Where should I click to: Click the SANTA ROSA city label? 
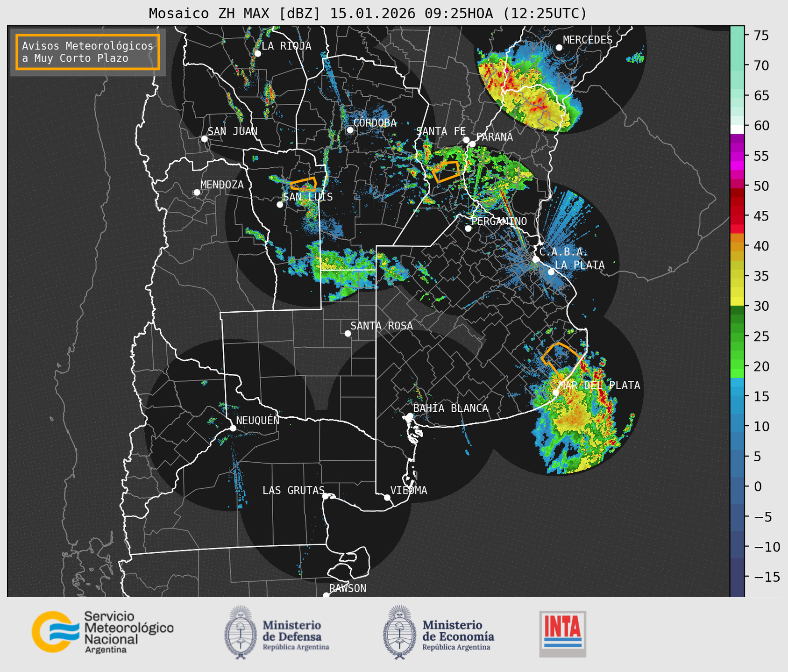[x=382, y=326]
